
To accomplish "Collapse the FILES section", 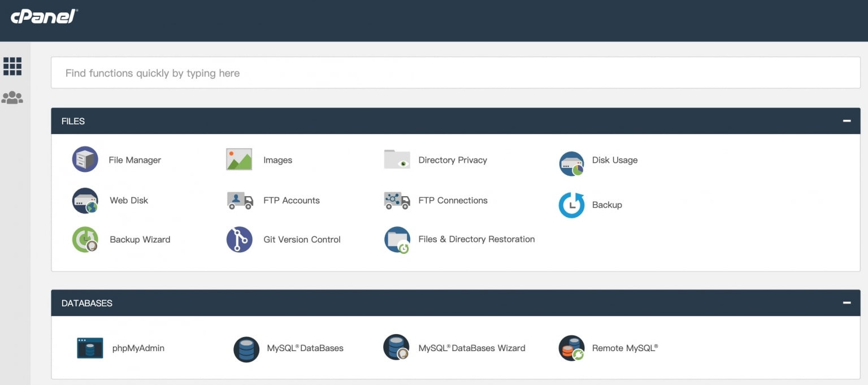I will [x=847, y=121].
